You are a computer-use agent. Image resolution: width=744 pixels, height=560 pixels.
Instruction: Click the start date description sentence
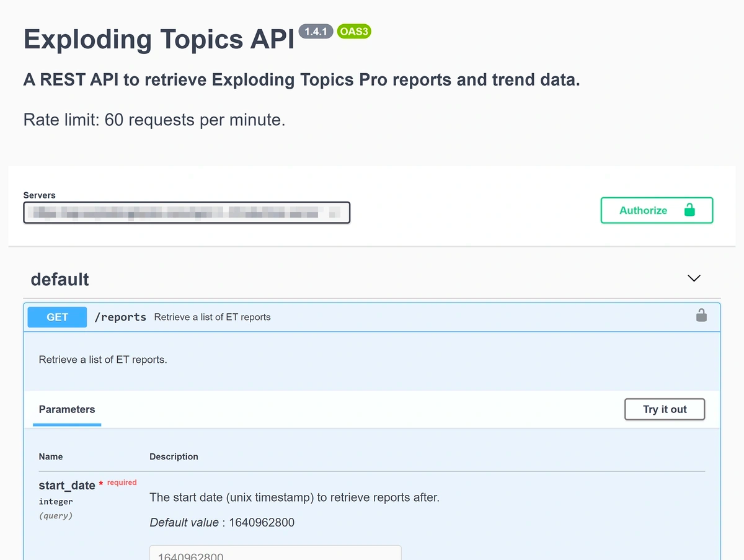coord(294,497)
